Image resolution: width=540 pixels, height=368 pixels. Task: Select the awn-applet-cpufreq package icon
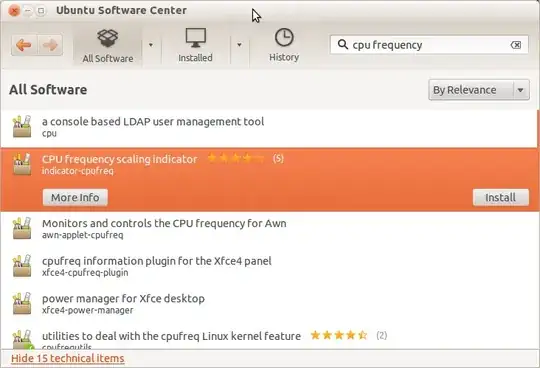pos(22,228)
